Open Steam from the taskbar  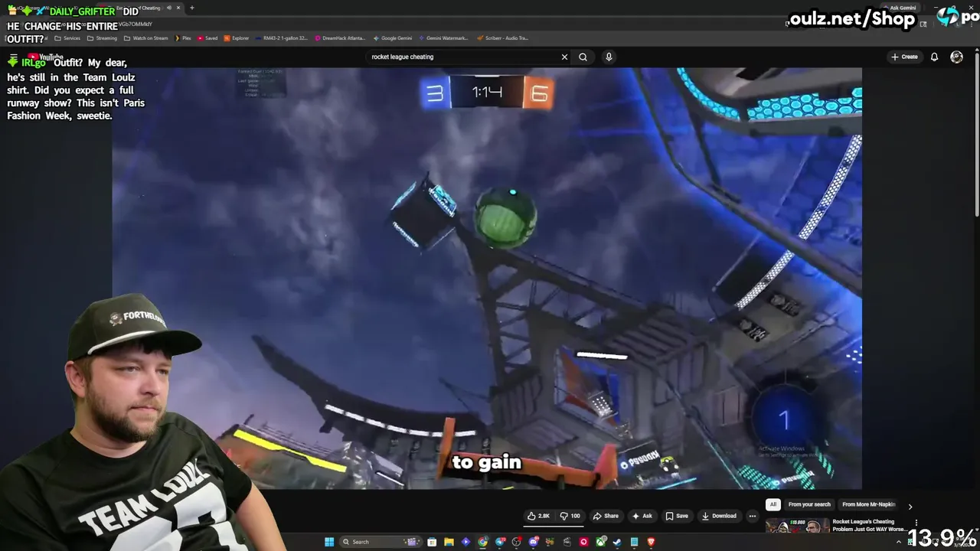pyautogui.click(x=617, y=542)
